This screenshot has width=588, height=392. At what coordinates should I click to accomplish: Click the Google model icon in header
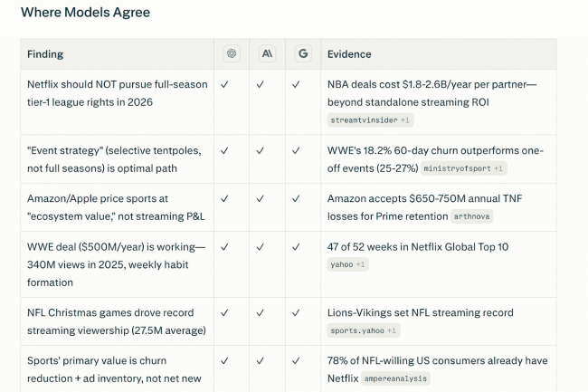click(303, 53)
